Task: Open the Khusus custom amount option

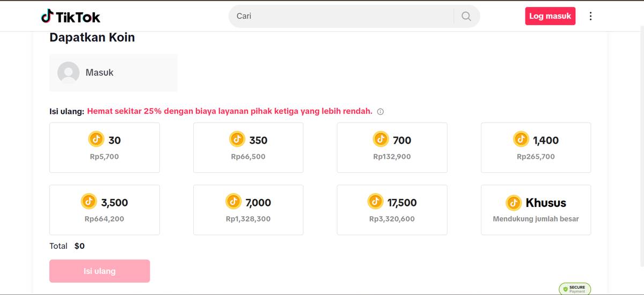Action: click(536, 210)
